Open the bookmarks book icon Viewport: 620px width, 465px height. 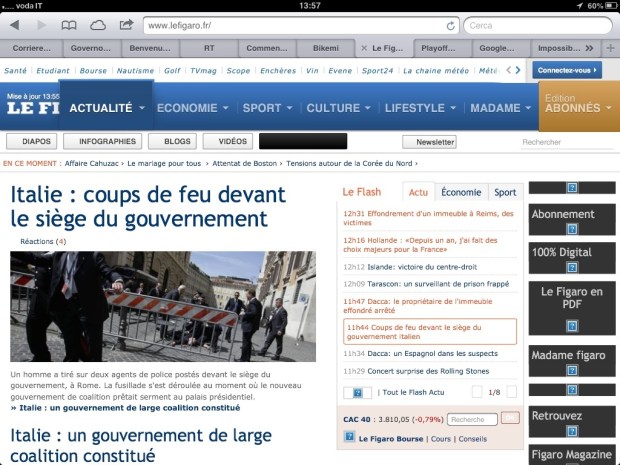click(69, 26)
